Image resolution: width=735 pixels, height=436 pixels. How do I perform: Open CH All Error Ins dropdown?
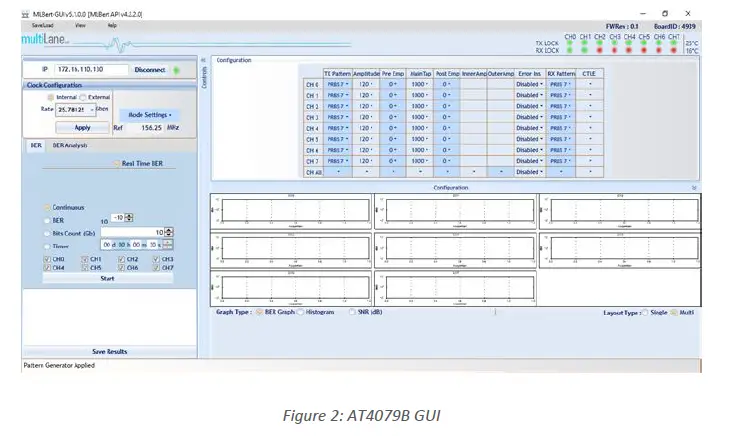[527, 172]
